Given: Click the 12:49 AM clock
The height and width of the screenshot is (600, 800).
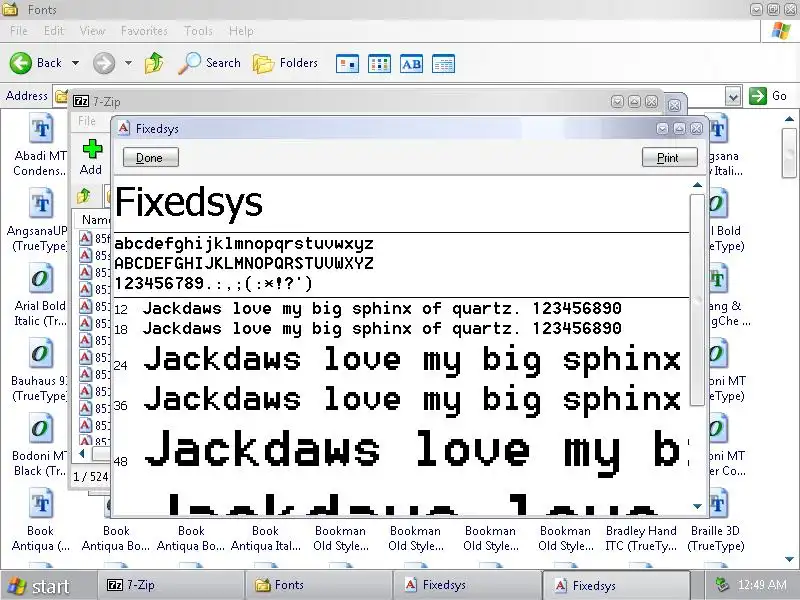Looking at the screenshot, I should tap(762, 585).
